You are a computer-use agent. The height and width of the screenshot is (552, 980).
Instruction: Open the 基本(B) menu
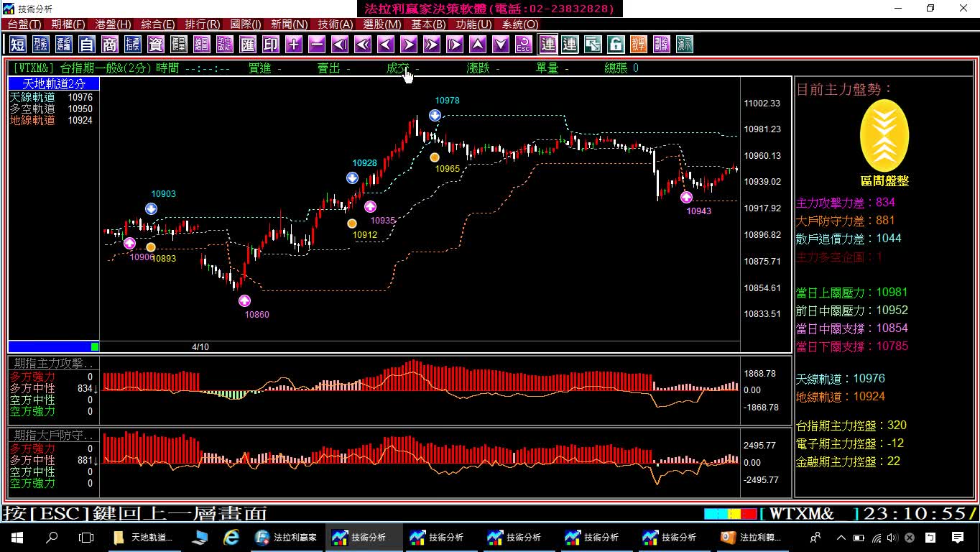point(428,24)
